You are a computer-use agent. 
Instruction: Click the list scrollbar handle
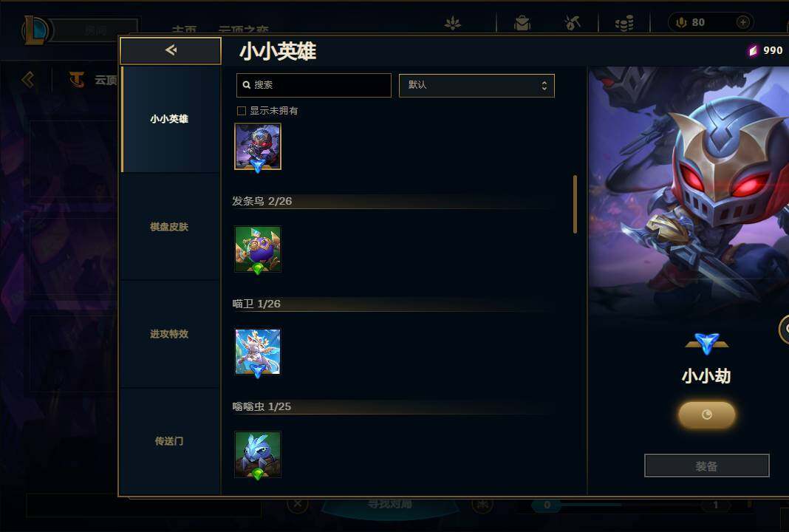pos(575,205)
